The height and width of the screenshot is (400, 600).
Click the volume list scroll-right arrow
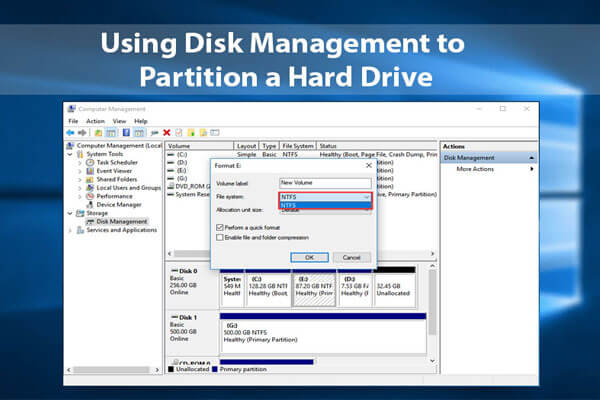[432, 254]
